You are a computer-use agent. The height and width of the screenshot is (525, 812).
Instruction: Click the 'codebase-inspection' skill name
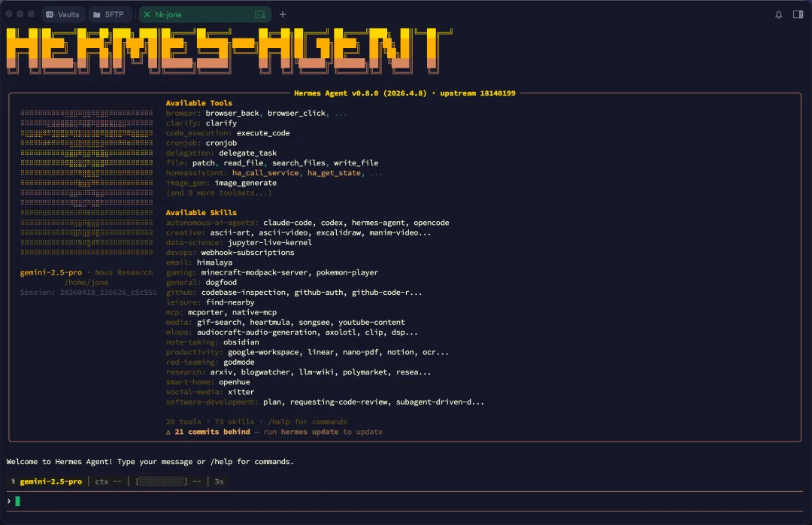pyautogui.click(x=244, y=293)
